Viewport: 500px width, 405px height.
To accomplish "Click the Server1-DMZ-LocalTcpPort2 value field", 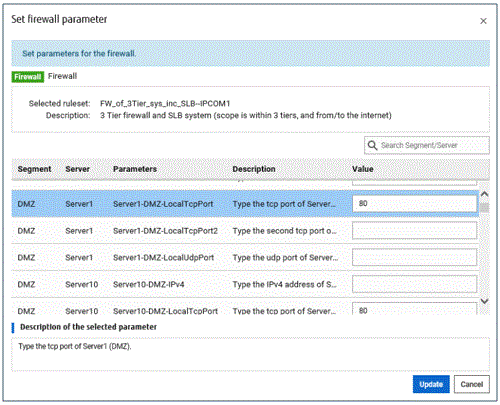I will tap(414, 230).
